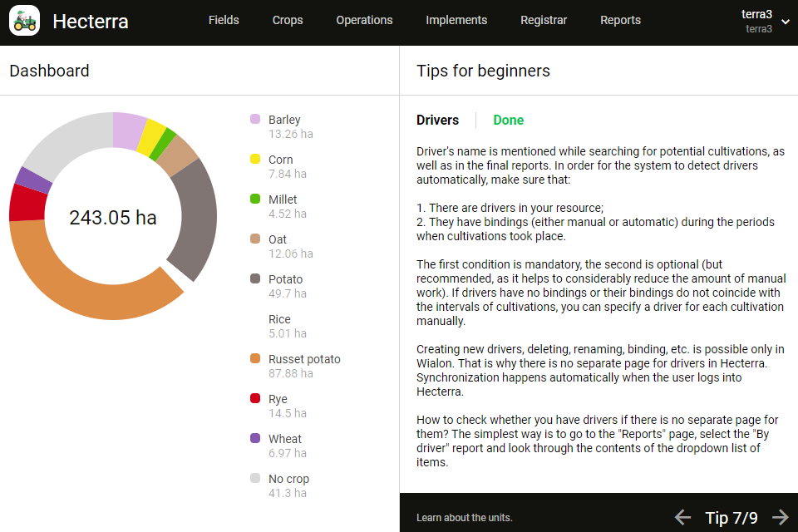The height and width of the screenshot is (532, 798).
Task: Click the green Millet legend marker
Action: [255, 199]
